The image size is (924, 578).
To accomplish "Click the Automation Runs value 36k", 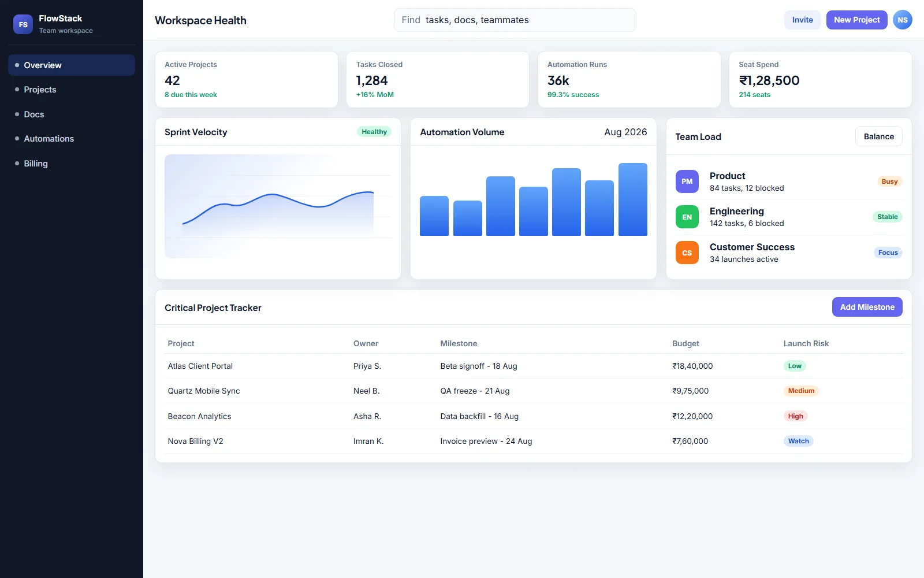I will 558,80.
